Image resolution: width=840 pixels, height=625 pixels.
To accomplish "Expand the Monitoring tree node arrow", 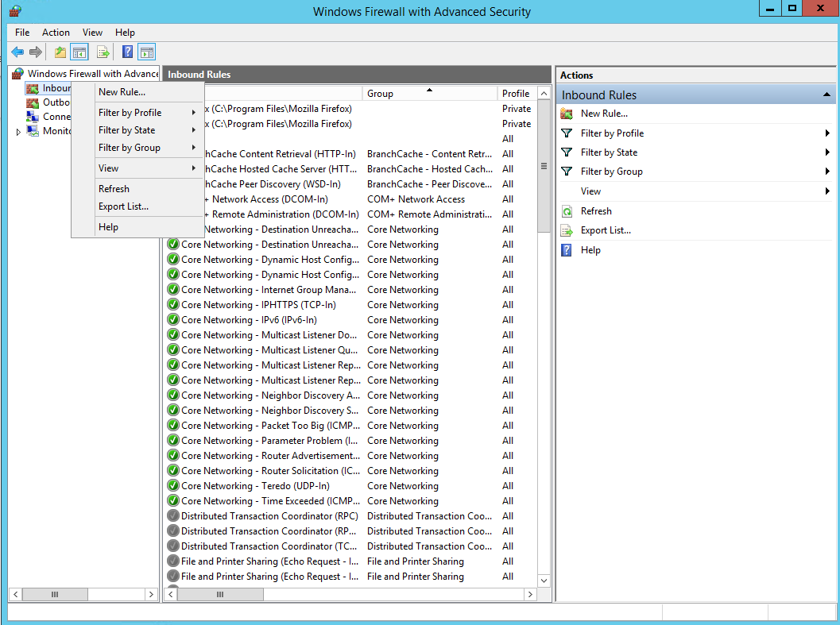I will [x=18, y=132].
